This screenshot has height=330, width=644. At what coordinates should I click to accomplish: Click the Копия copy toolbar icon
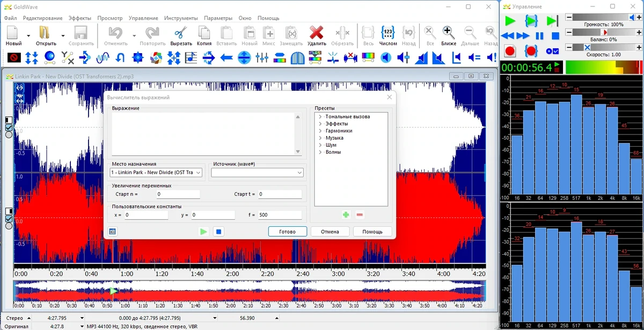204,32
